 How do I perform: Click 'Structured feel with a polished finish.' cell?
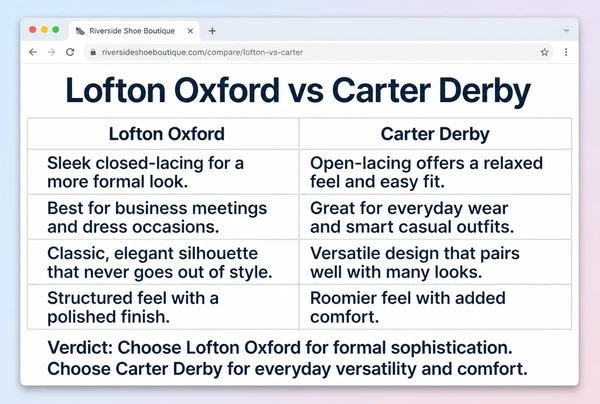tap(163, 307)
